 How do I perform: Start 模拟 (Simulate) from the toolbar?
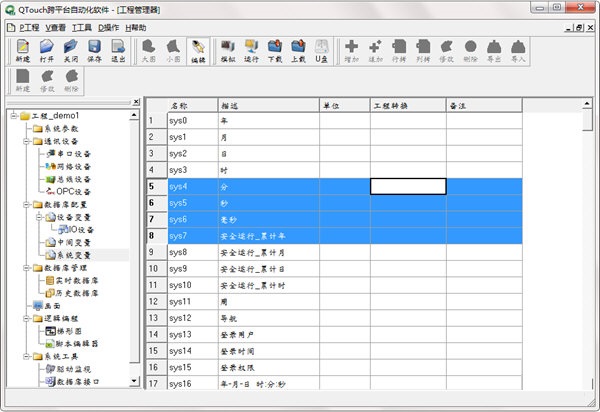click(x=227, y=50)
